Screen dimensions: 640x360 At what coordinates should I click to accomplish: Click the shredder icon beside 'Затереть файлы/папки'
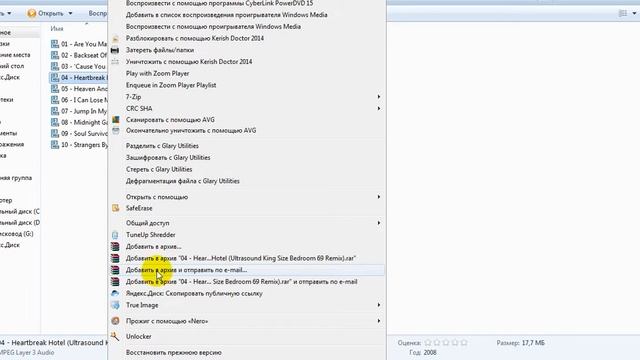(115, 50)
